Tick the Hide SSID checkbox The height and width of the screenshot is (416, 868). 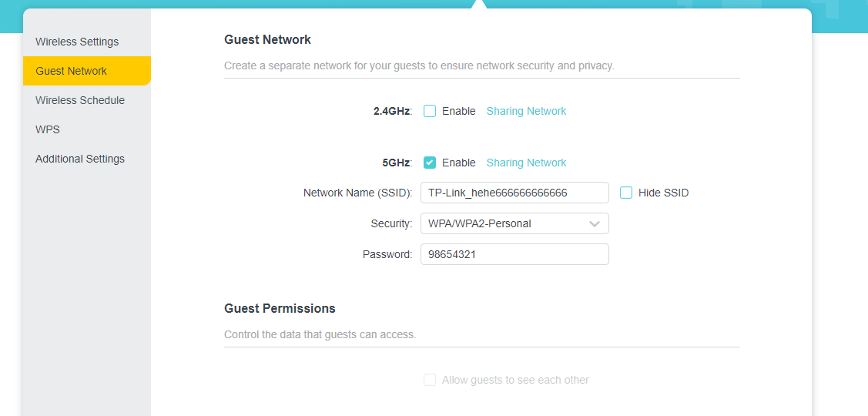pos(626,193)
